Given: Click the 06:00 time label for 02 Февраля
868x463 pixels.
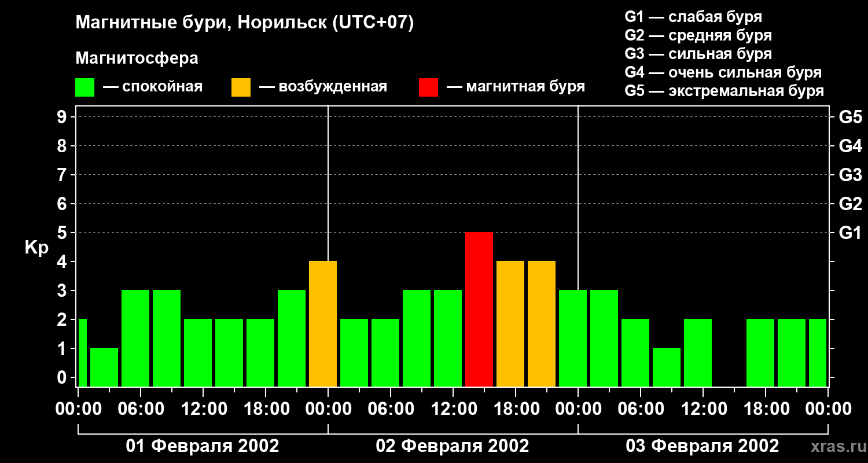Looking at the screenshot, I should pos(391,409).
